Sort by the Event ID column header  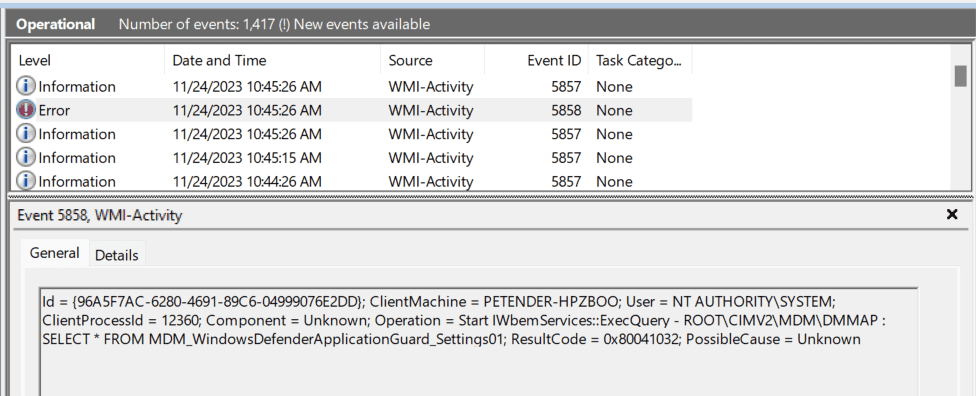pos(537,60)
